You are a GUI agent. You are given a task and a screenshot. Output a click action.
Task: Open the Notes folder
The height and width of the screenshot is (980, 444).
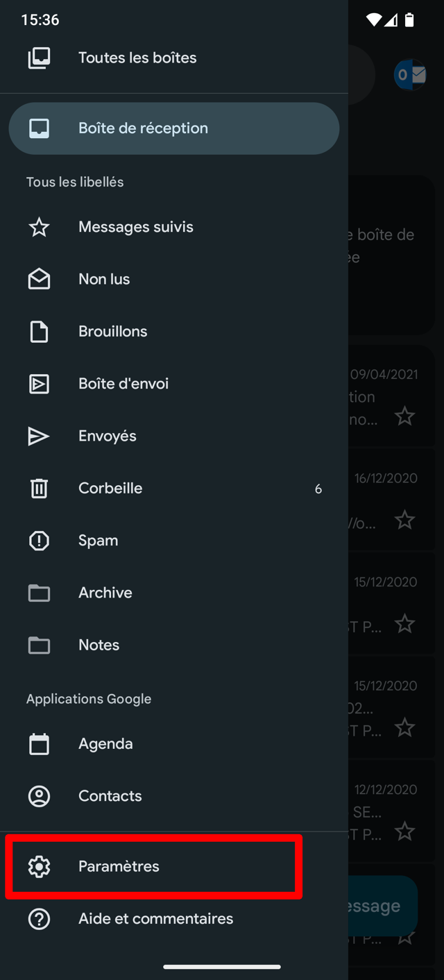(174, 645)
